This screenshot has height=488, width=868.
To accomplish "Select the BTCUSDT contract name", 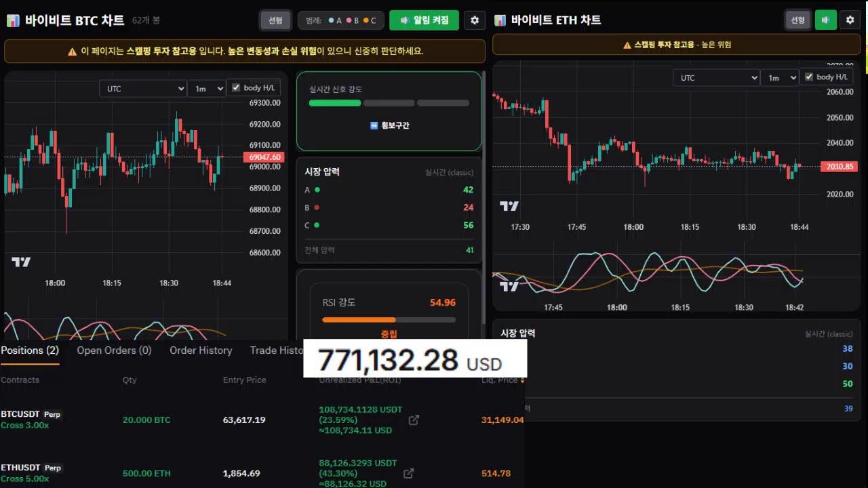I will click(x=20, y=413).
